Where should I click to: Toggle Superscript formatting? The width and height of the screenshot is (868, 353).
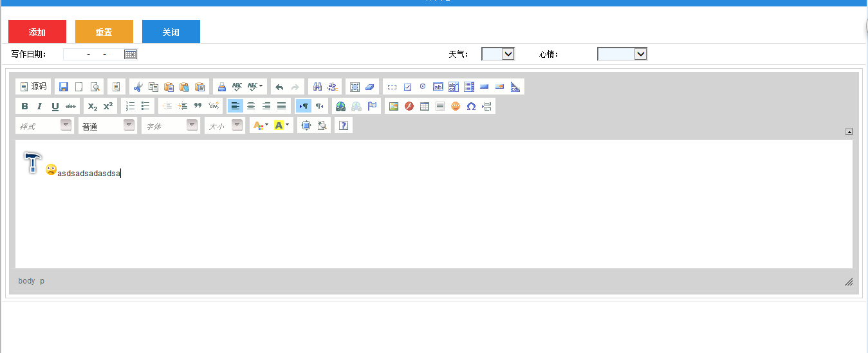click(x=108, y=106)
